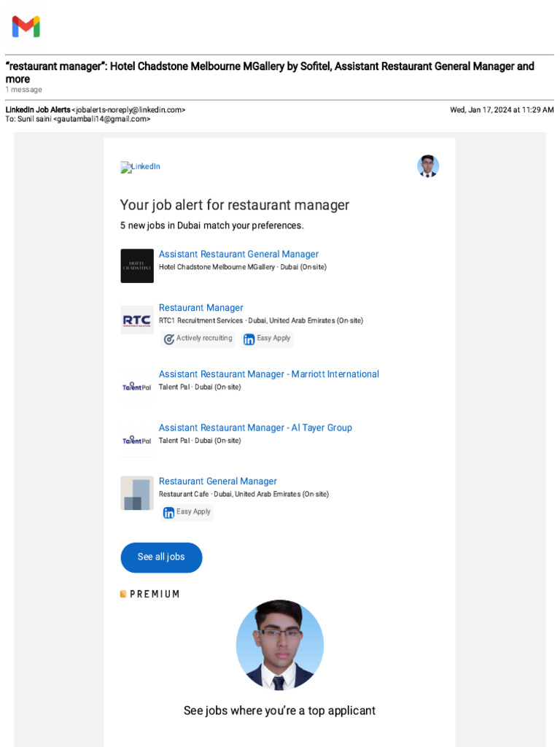Click the large Premium profile photo

coord(280,645)
